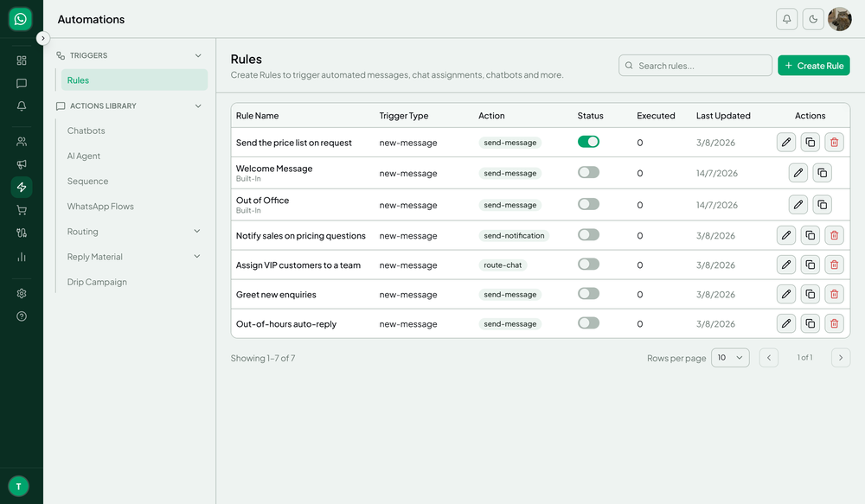Open Chatbots in the Actions Library
The image size is (865, 504).
(x=86, y=131)
